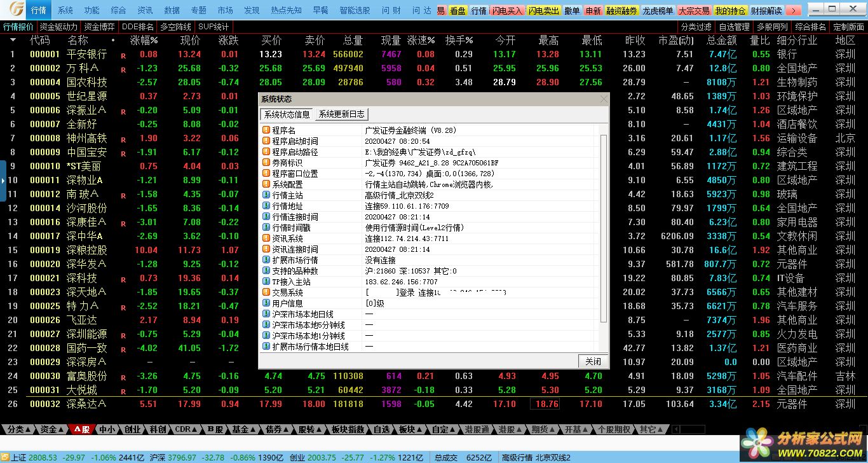The image size is (868, 463).
Task: Click the red more arrow after 财报解读
Action: (x=794, y=11)
